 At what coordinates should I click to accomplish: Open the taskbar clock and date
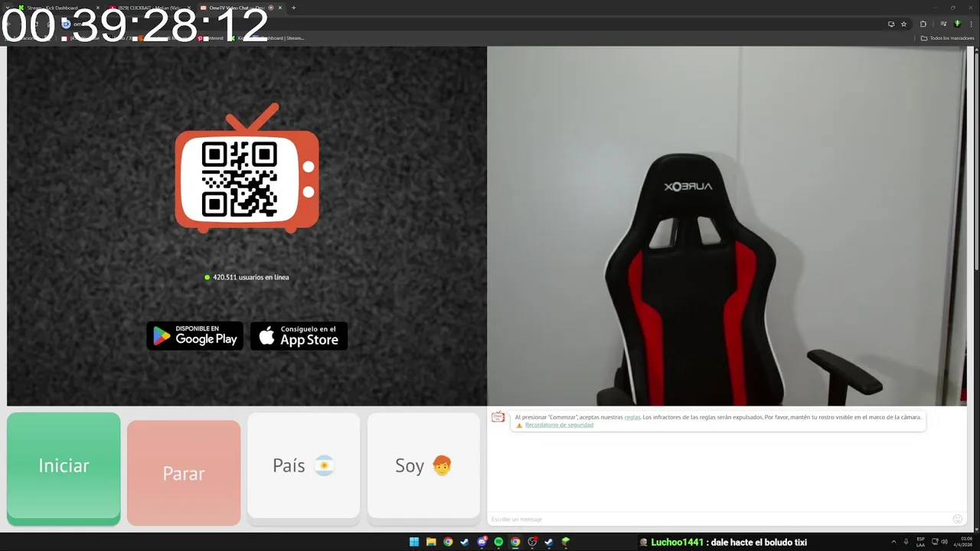coord(962,542)
